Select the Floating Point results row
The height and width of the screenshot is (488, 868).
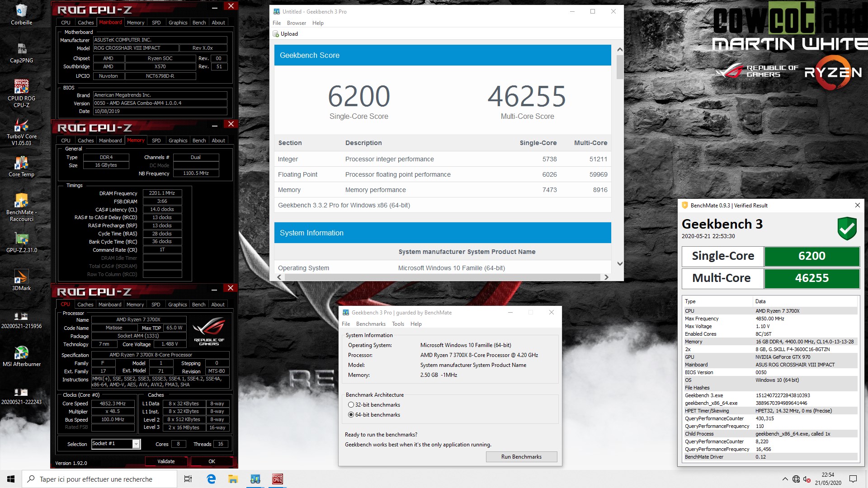click(443, 174)
